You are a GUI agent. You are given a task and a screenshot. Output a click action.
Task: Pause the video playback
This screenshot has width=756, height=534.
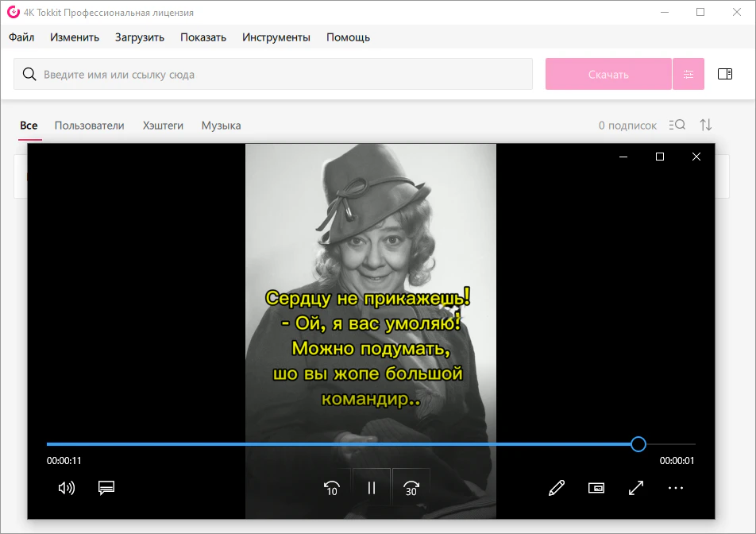pyautogui.click(x=371, y=488)
